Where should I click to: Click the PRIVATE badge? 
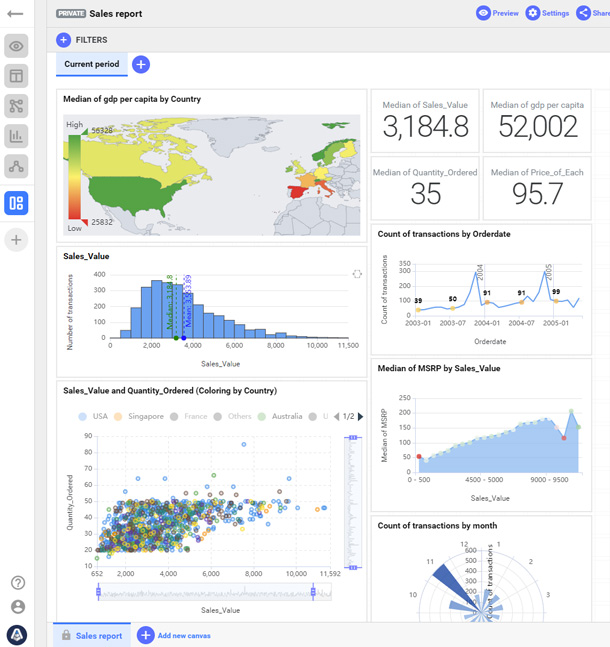(71, 14)
